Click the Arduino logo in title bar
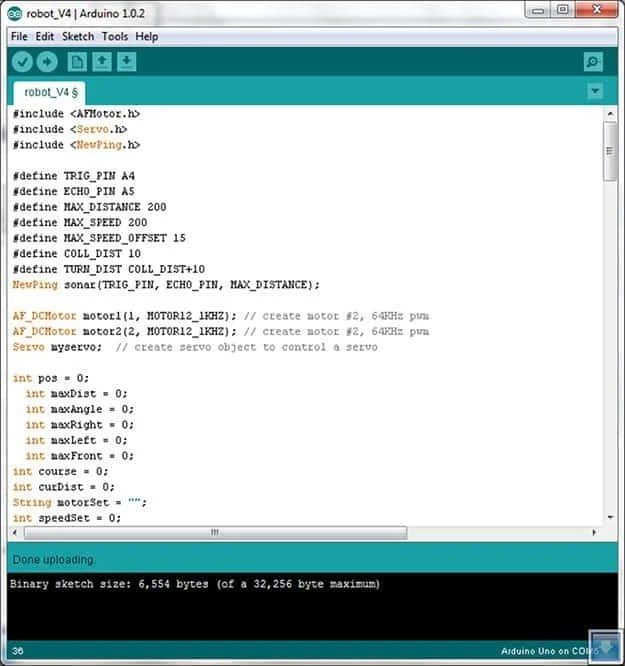Screen dimensions: 625x666 pyautogui.click(x=15, y=14)
